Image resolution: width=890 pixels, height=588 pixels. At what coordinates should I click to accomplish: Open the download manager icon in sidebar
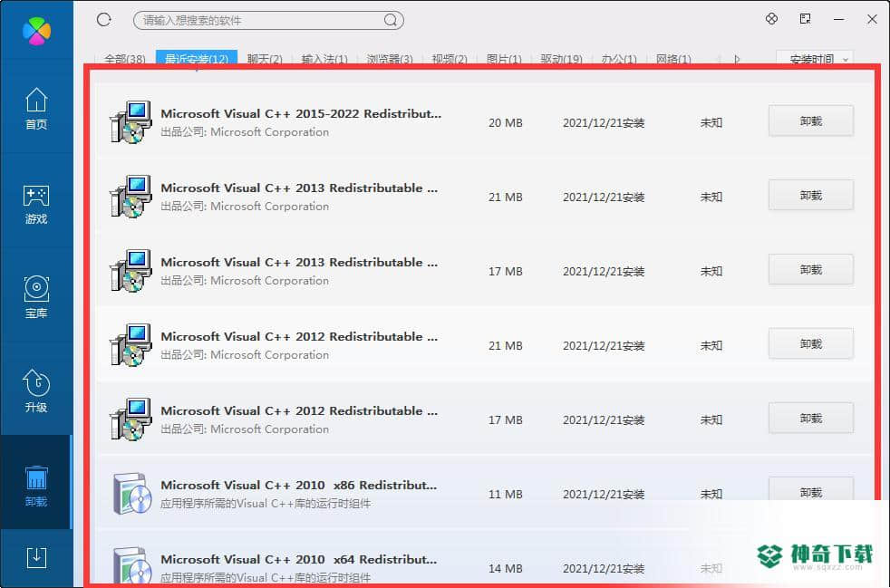[x=36, y=557]
